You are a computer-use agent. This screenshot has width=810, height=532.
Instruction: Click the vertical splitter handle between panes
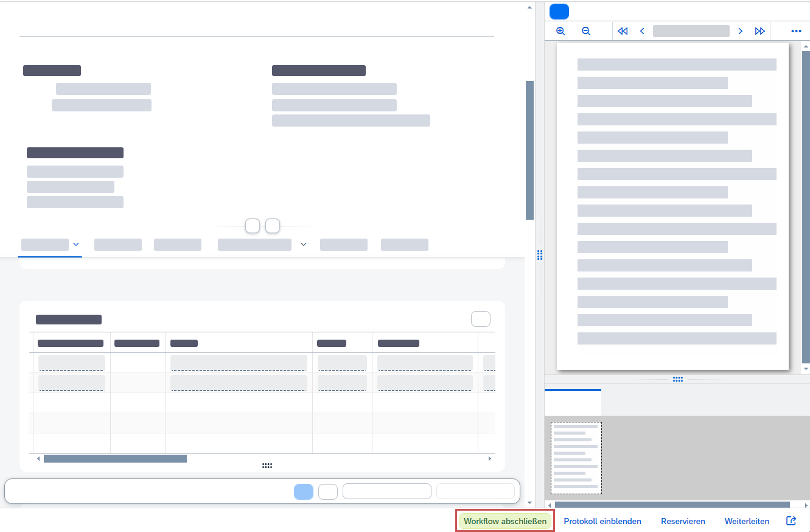[540, 255]
